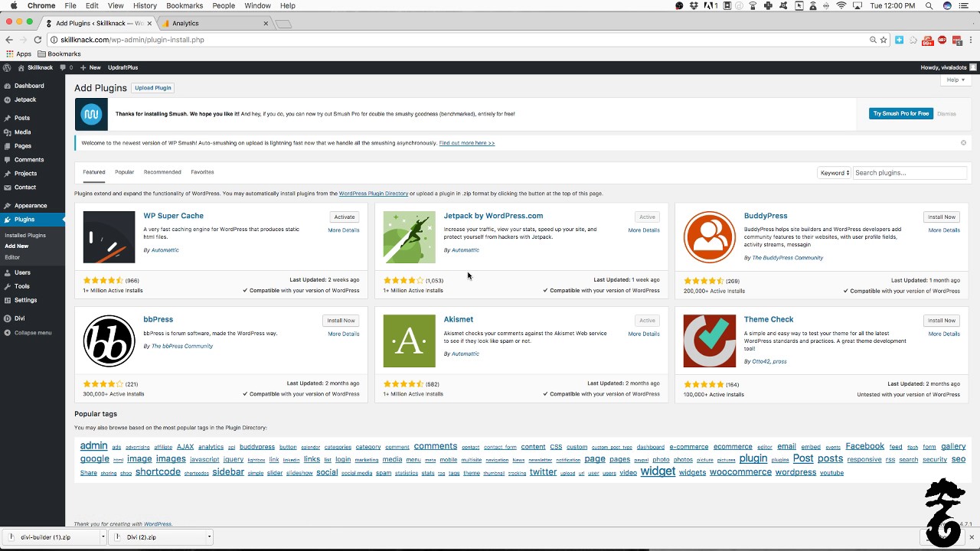The height and width of the screenshot is (551, 980).
Task: Open Divi (2).zip download options arrow
Action: click(209, 537)
